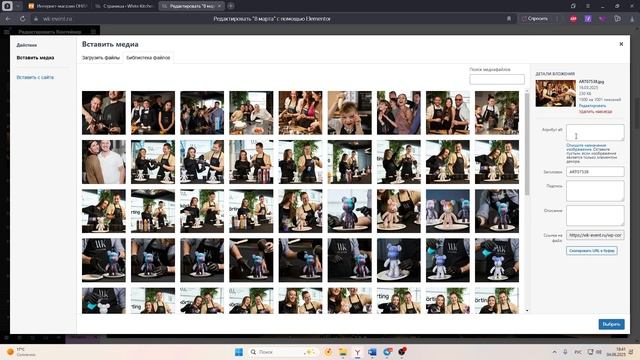Copy the URL to clipboard button

(x=591, y=251)
